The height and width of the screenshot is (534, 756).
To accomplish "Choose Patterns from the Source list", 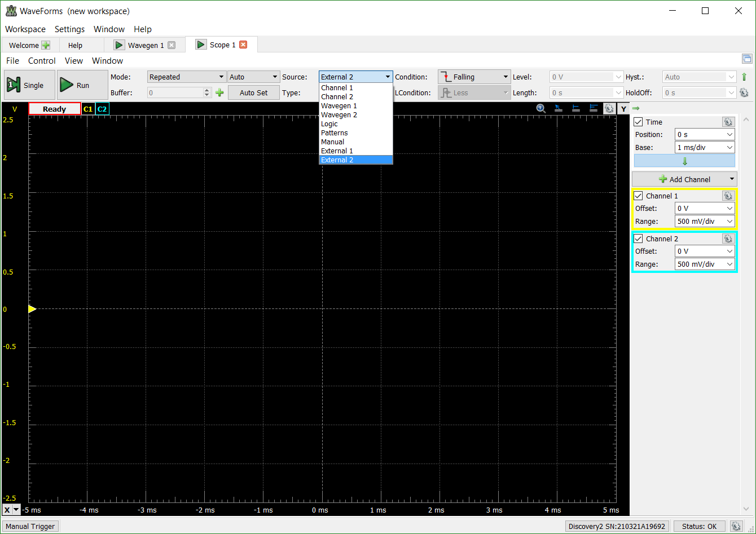I will pyautogui.click(x=356, y=133).
